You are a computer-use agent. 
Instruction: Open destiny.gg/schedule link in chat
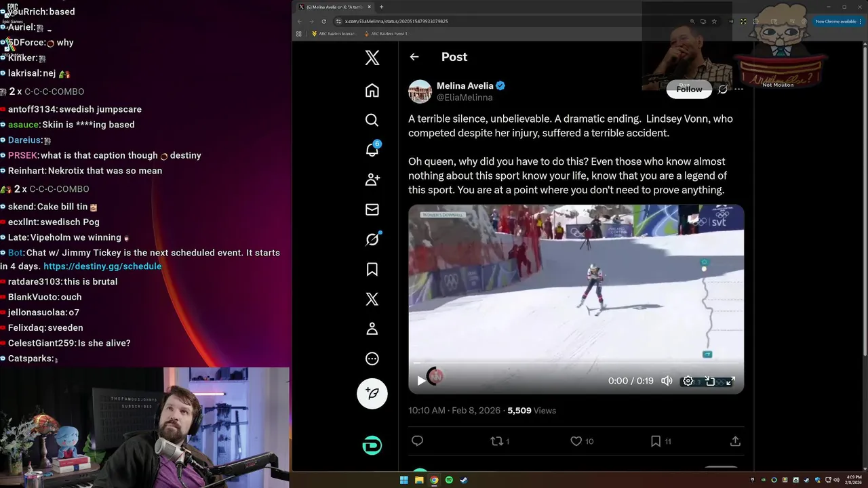tap(102, 266)
